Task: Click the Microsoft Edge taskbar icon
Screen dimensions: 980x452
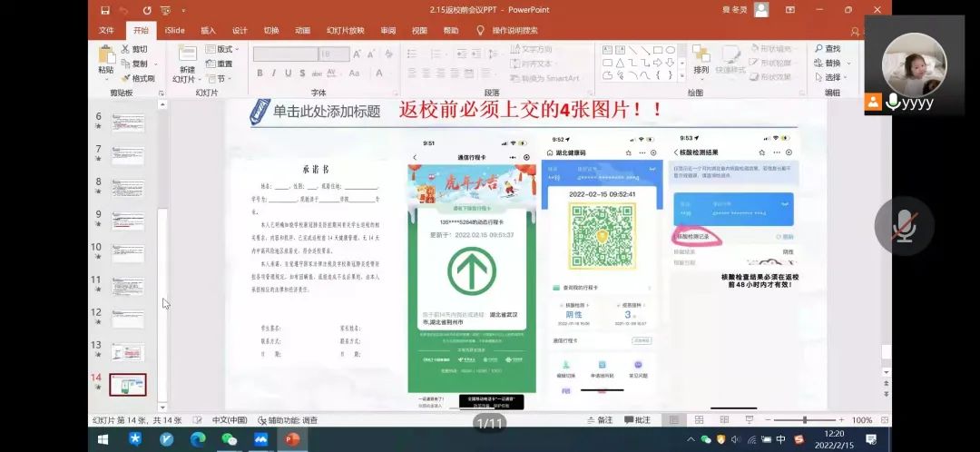Action: [x=198, y=439]
